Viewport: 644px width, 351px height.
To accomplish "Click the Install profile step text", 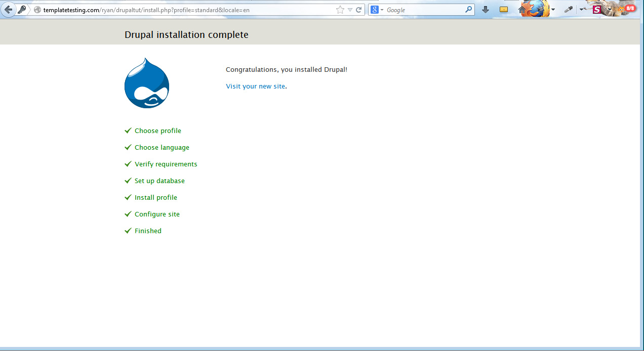I will click(x=156, y=197).
